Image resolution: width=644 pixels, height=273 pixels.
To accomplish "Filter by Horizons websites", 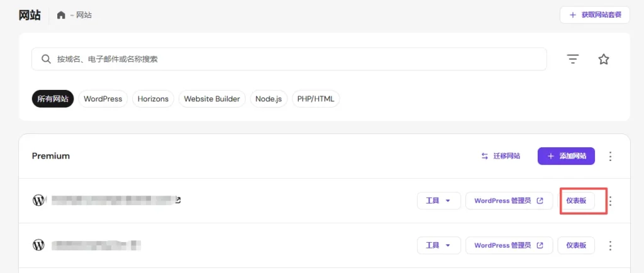I will pyautogui.click(x=153, y=99).
